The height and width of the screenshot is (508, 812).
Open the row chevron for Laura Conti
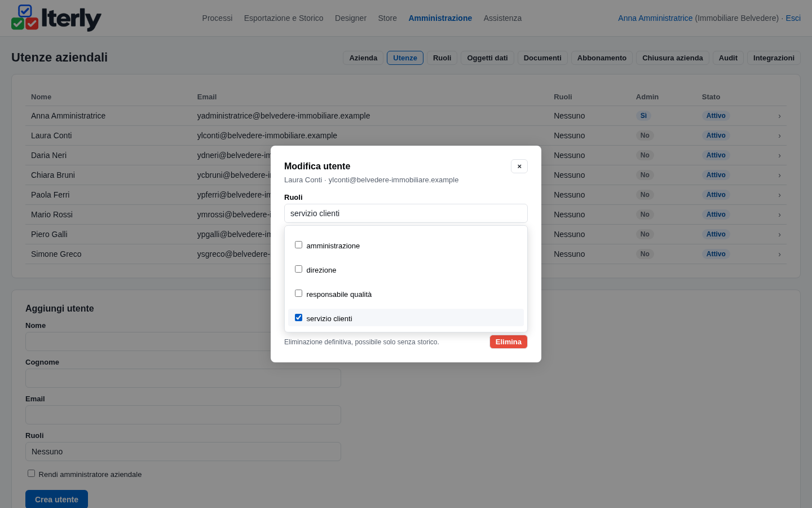tap(779, 136)
